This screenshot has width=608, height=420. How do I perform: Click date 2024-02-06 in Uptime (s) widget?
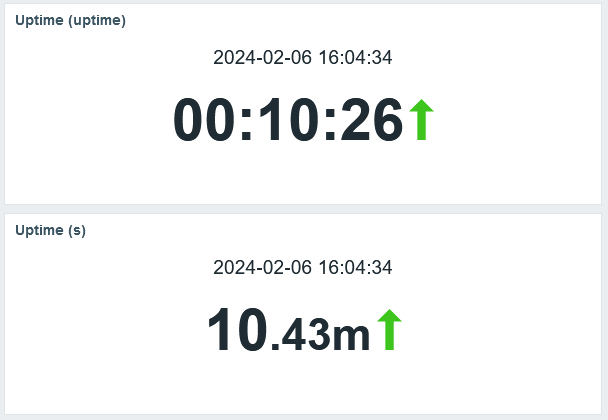click(x=261, y=267)
